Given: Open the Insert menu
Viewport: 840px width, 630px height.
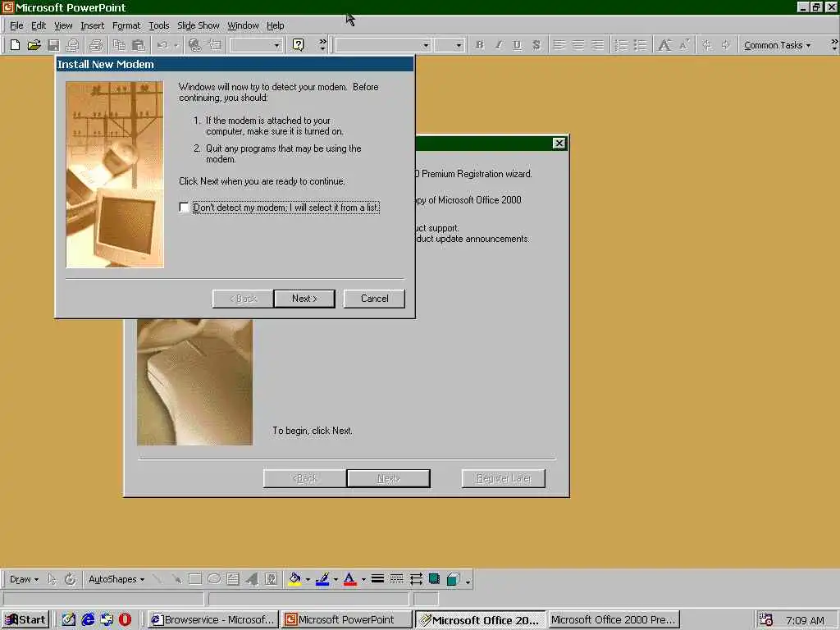Looking at the screenshot, I should pyautogui.click(x=92, y=25).
